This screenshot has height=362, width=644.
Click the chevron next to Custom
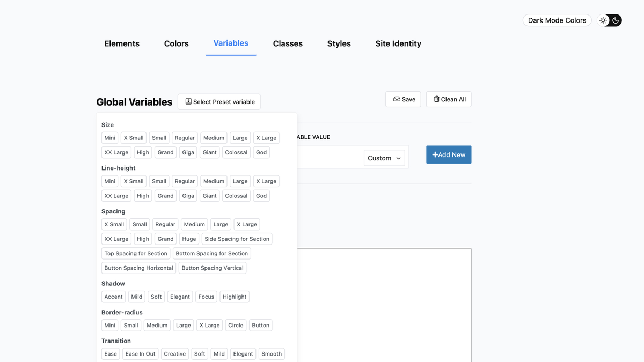[399, 158]
